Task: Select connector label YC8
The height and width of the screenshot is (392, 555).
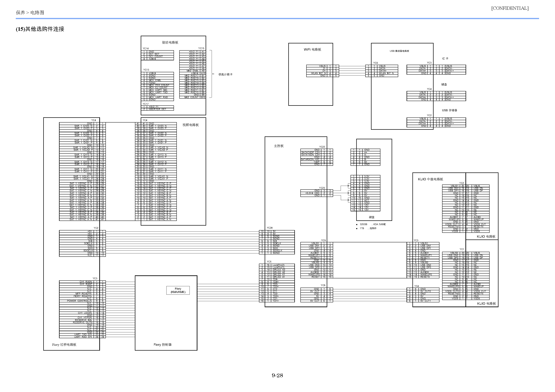Action: pyautogui.click(x=323, y=285)
